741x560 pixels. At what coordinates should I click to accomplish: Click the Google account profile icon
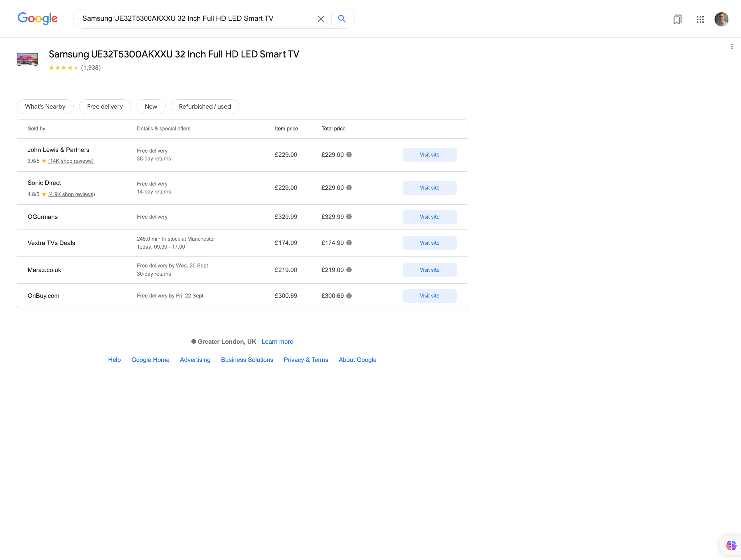(721, 19)
